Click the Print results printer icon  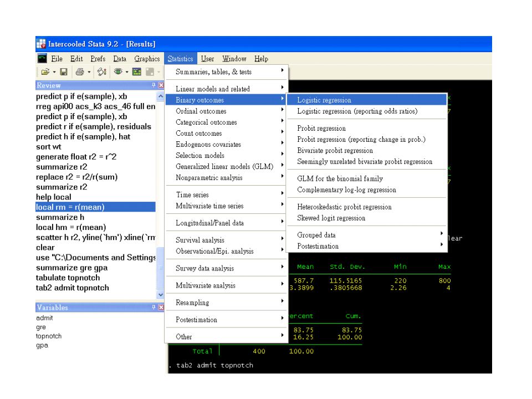(x=80, y=72)
